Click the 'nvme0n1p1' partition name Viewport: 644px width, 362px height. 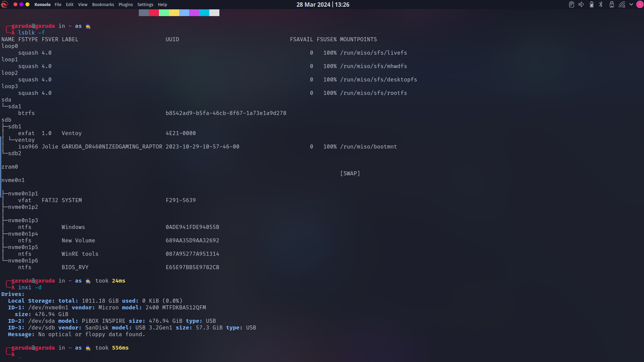pyautogui.click(x=23, y=193)
